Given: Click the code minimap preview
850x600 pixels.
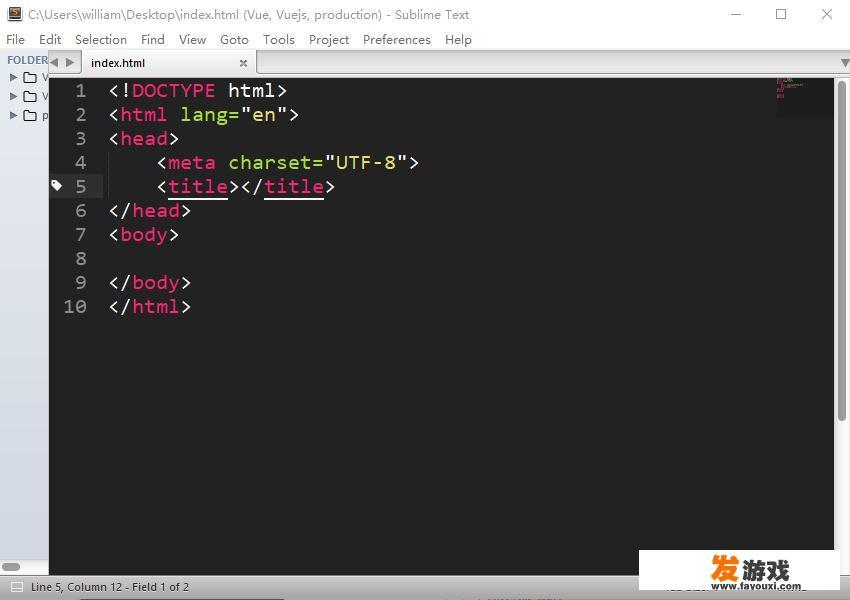Looking at the screenshot, I should tap(804, 98).
